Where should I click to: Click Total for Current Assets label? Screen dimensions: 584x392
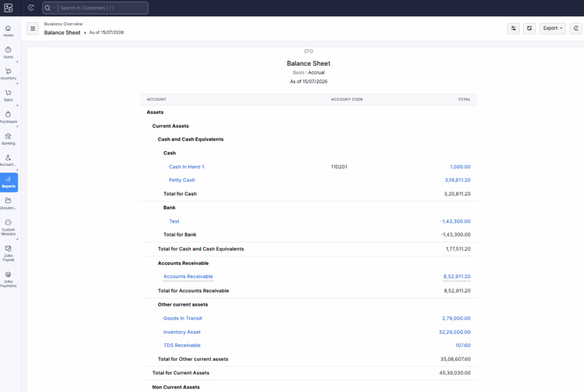[x=181, y=373]
